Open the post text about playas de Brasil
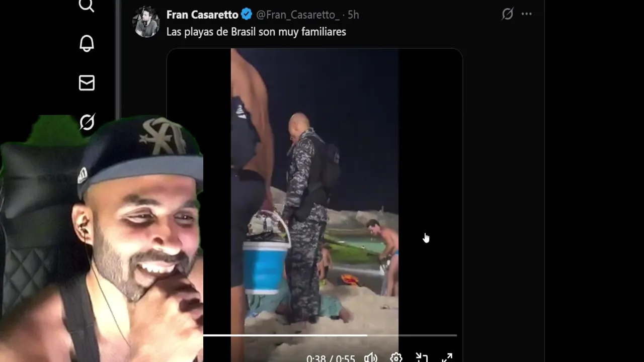 [256, 32]
